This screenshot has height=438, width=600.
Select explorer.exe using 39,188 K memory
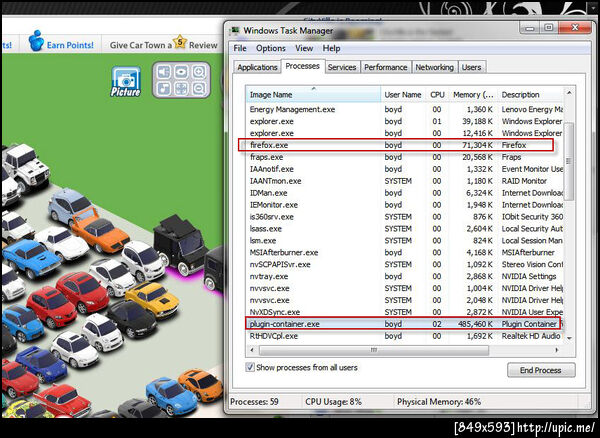[404, 121]
